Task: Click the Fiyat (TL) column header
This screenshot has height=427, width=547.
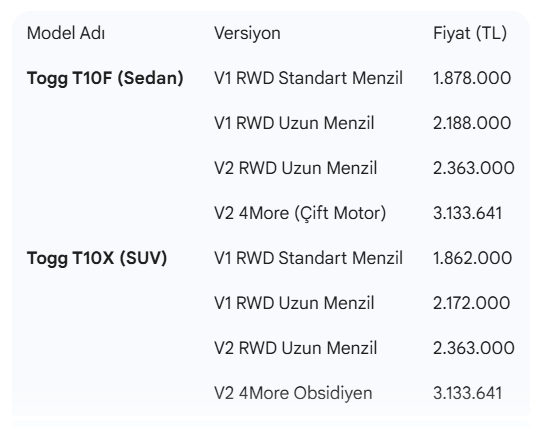Action: tap(470, 33)
